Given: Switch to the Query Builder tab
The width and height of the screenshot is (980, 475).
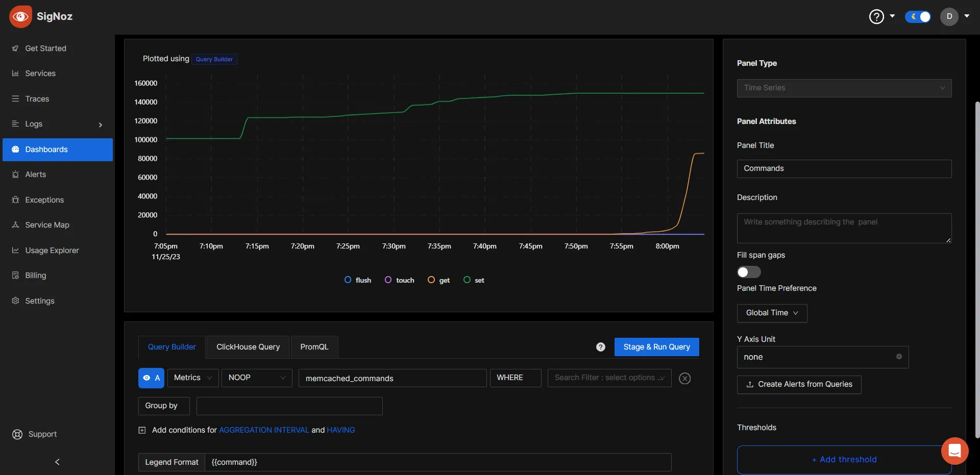Looking at the screenshot, I should tap(172, 347).
